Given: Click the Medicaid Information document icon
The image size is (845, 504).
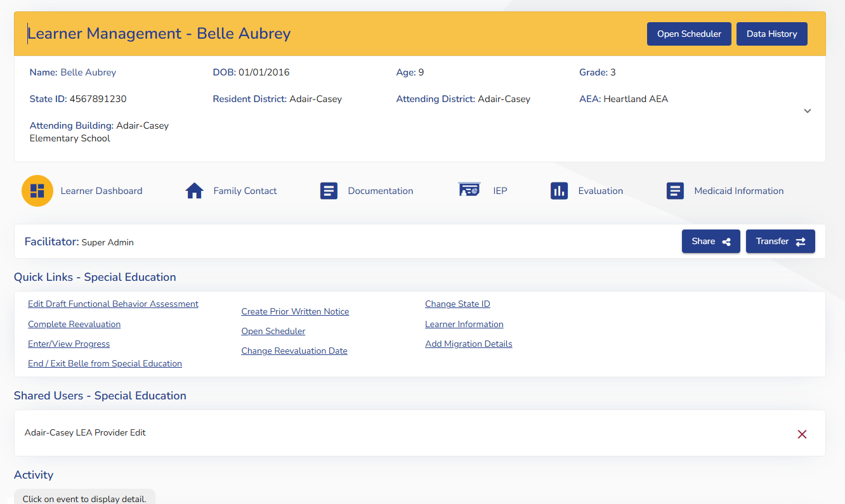Looking at the screenshot, I should [x=675, y=191].
